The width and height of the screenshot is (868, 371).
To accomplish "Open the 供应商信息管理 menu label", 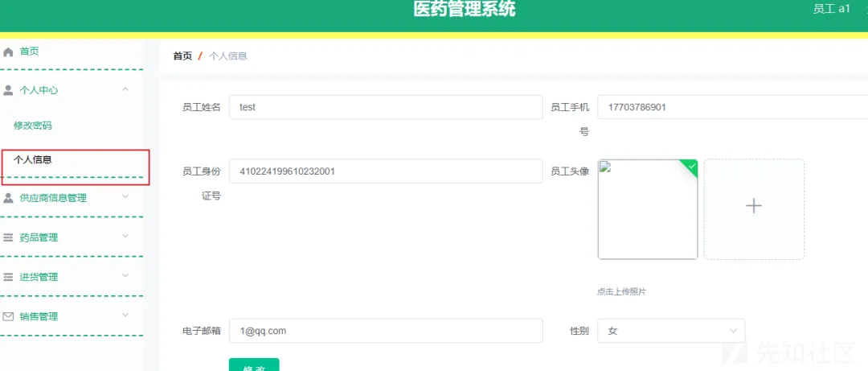I will pos(53,198).
